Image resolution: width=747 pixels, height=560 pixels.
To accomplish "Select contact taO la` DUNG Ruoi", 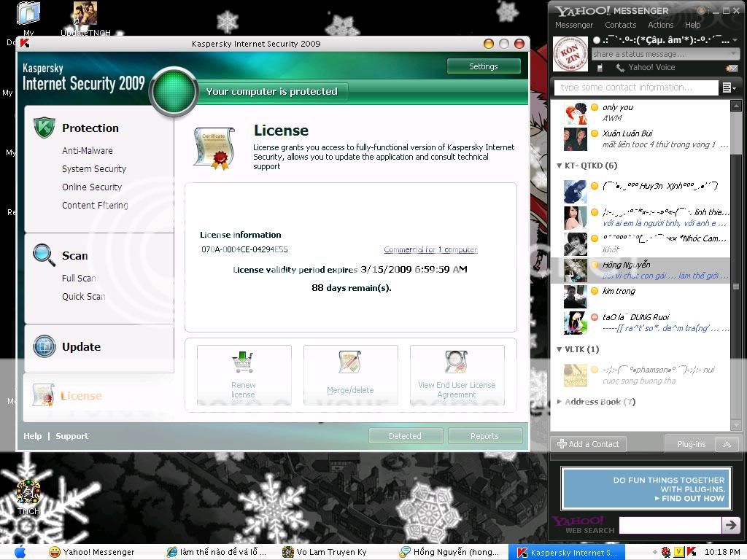I will 640,323.
